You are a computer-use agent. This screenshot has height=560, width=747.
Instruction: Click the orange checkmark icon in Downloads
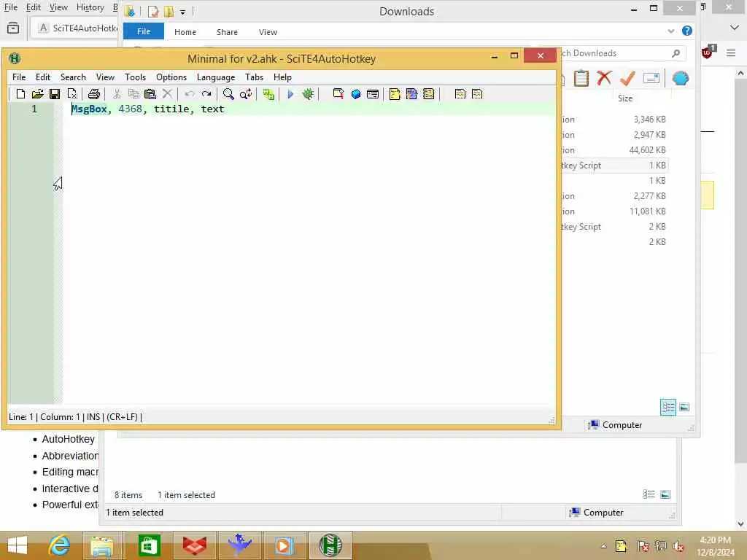pos(627,78)
